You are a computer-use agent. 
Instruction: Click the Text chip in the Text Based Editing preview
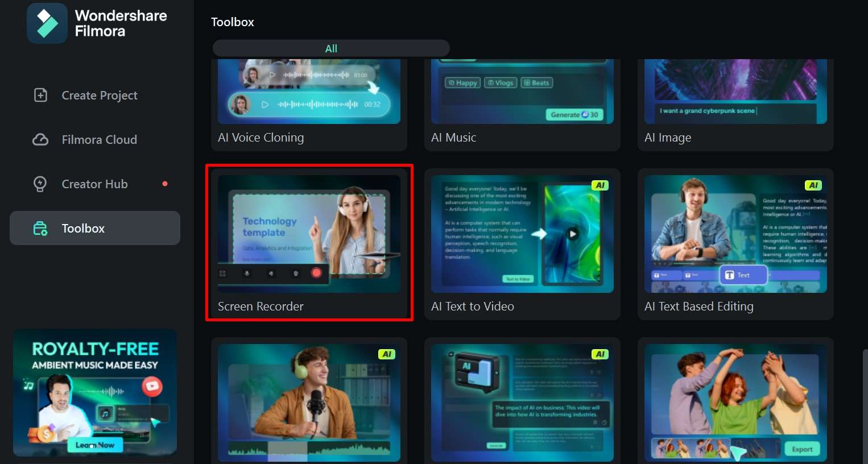(743, 275)
